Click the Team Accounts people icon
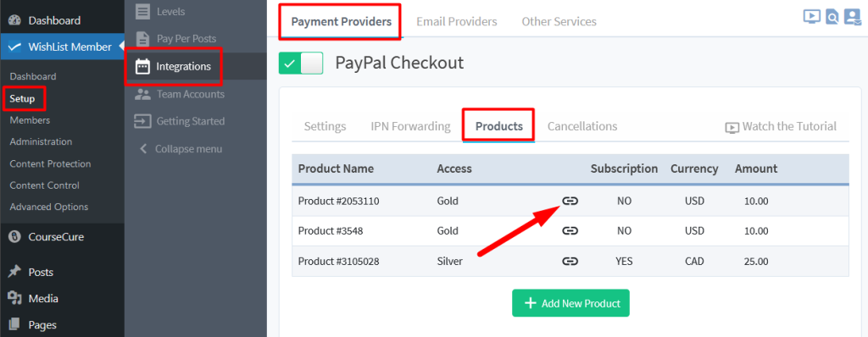This screenshot has width=868, height=337. [x=142, y=94]
